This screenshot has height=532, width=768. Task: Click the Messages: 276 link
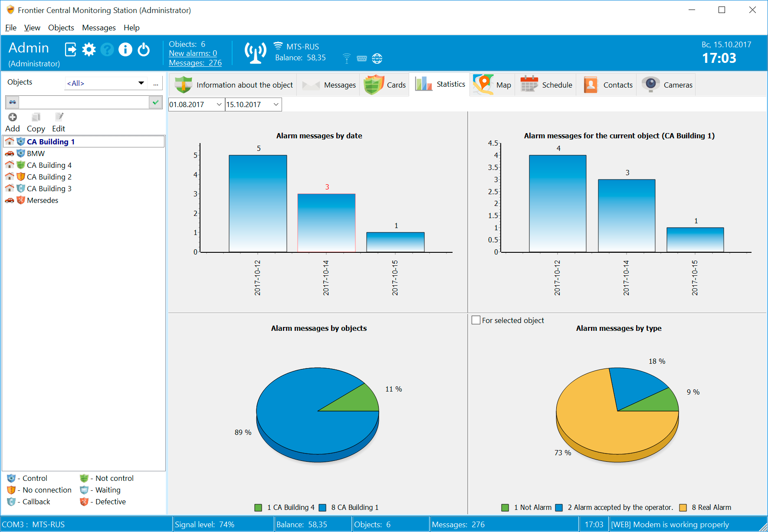point(195,63)
